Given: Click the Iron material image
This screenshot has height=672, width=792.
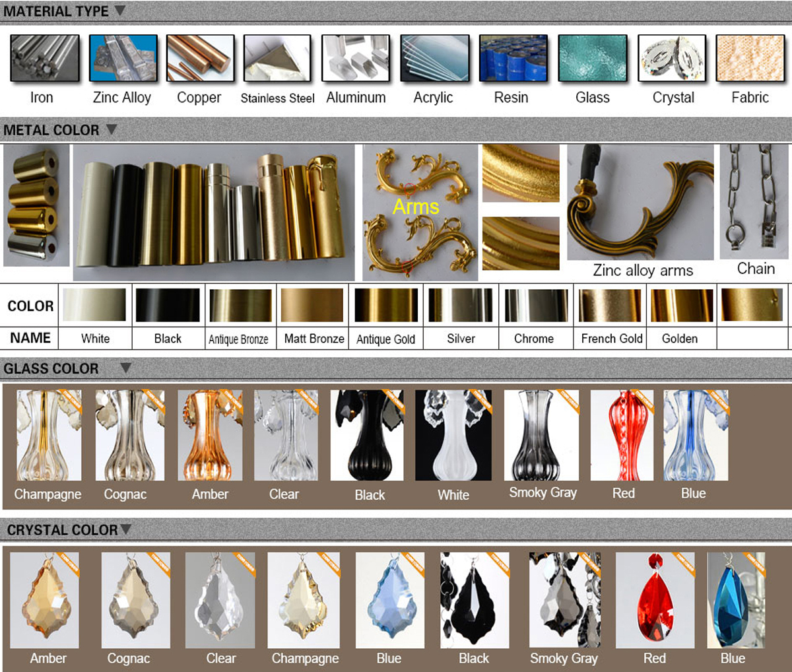Looking at the screenshot, I should [x=45, y=59].
